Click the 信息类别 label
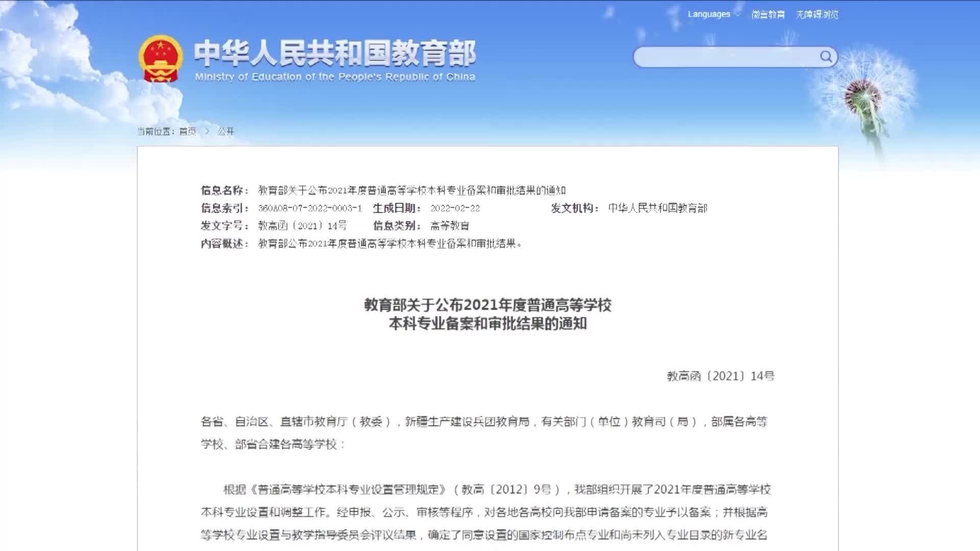 click(397, 226)
